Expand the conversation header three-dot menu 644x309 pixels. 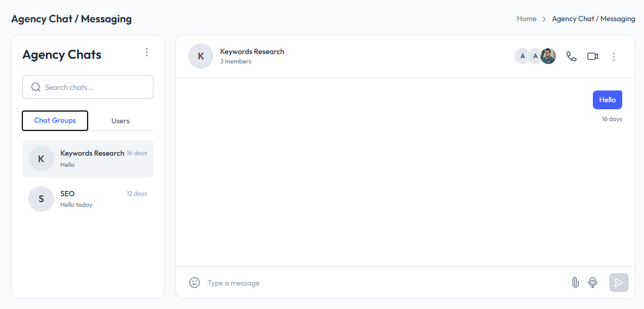tap(613, 57)
